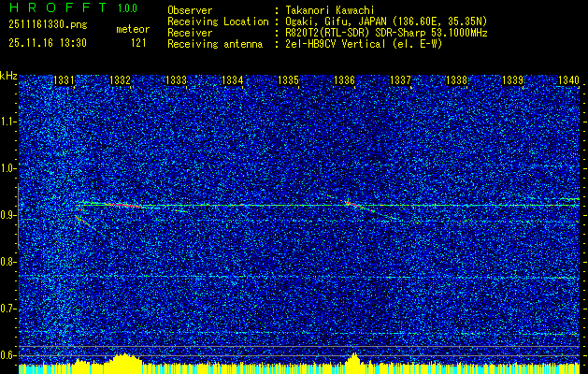Click the date stamp 25.11.16 13:30
The height and width of the screenshot is (374, 588).
[x=48, y=43]
